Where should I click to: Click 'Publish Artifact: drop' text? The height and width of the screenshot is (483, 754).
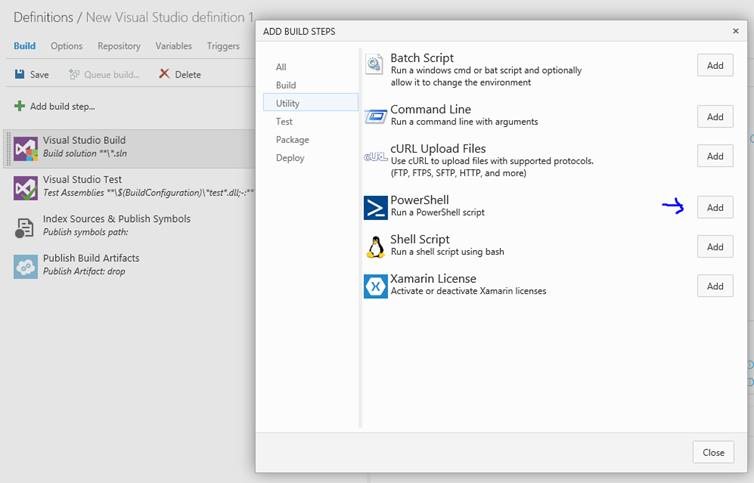(84, 271)
